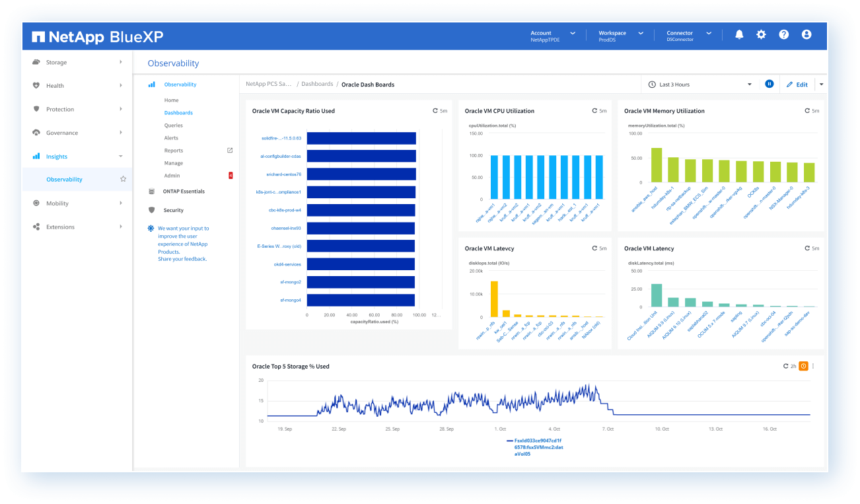This screenshot has height=504, width=860.
Task: Click the Share your feedback link
Action: (x=182, y=259)
